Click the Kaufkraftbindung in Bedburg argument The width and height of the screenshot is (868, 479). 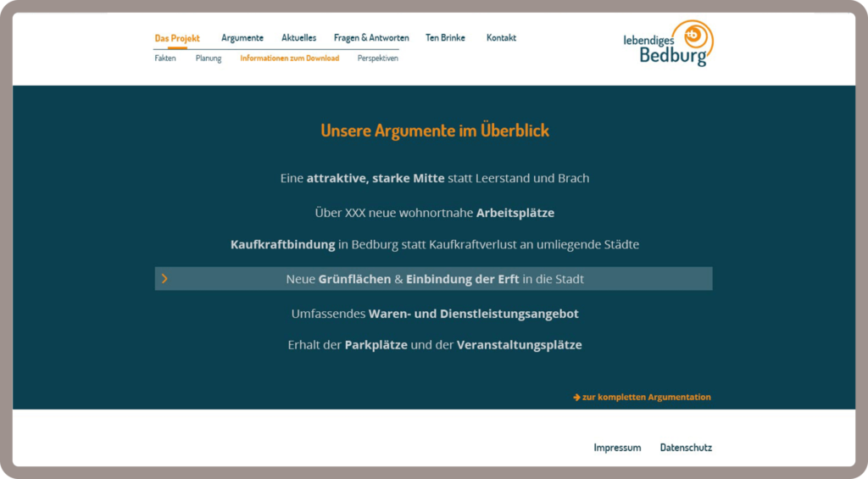(435, 244)
